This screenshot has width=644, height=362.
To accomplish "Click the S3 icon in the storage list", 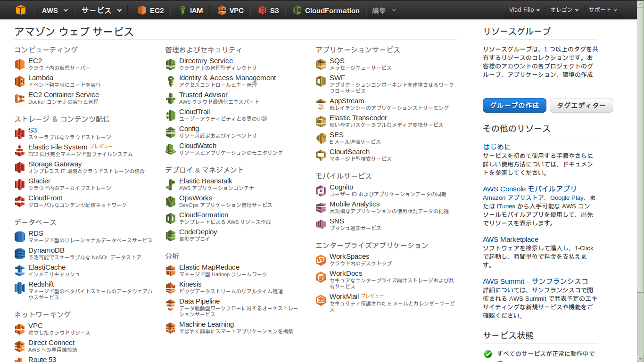I will [x=19, y=133].
